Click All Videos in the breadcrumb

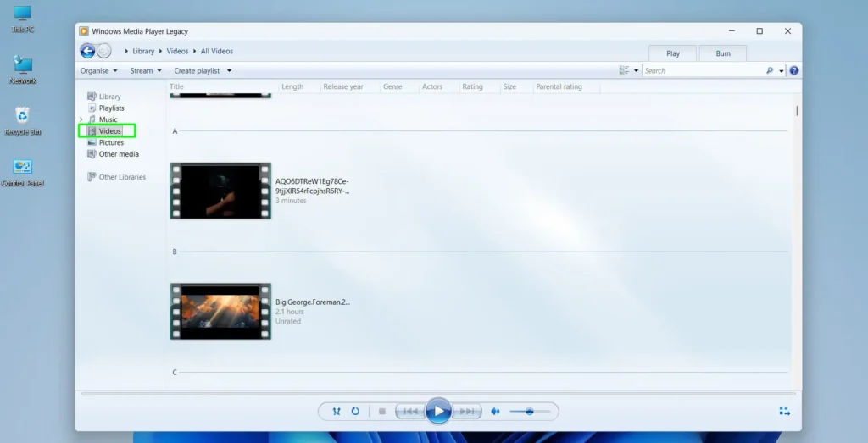point(216,51)
